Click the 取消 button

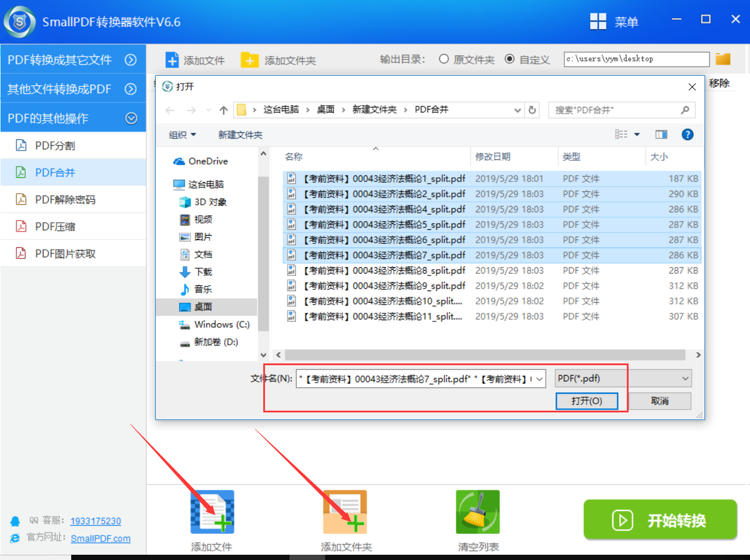pos(660,401)
